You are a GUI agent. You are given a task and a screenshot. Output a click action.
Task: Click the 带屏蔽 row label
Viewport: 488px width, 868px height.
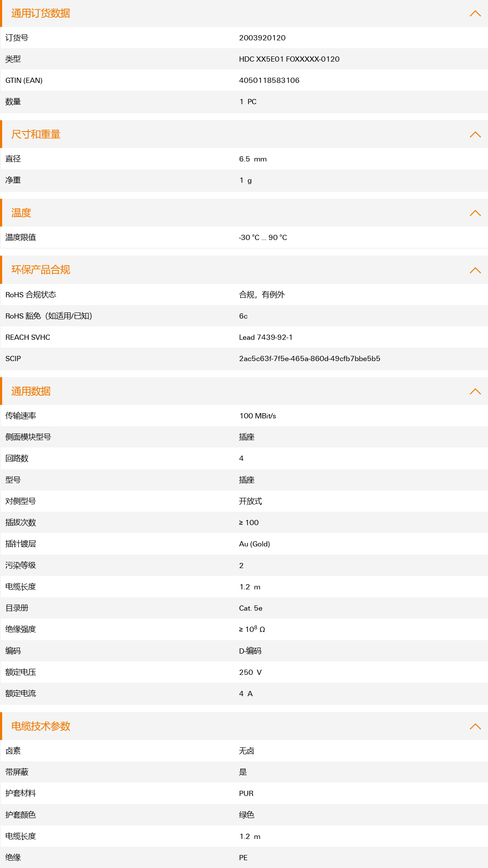tap(17, 772)
